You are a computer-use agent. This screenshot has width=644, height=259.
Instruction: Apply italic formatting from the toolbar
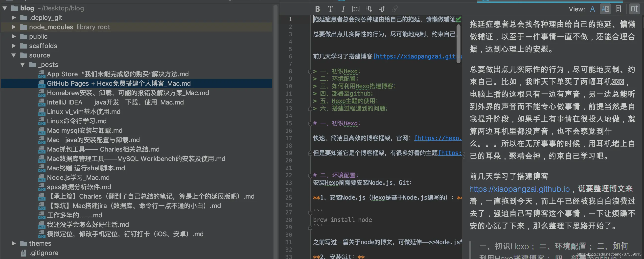343,9
